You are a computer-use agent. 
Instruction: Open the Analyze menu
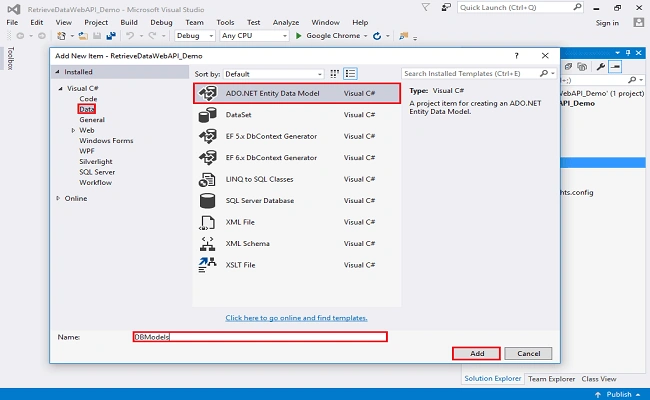click(286, 22)
